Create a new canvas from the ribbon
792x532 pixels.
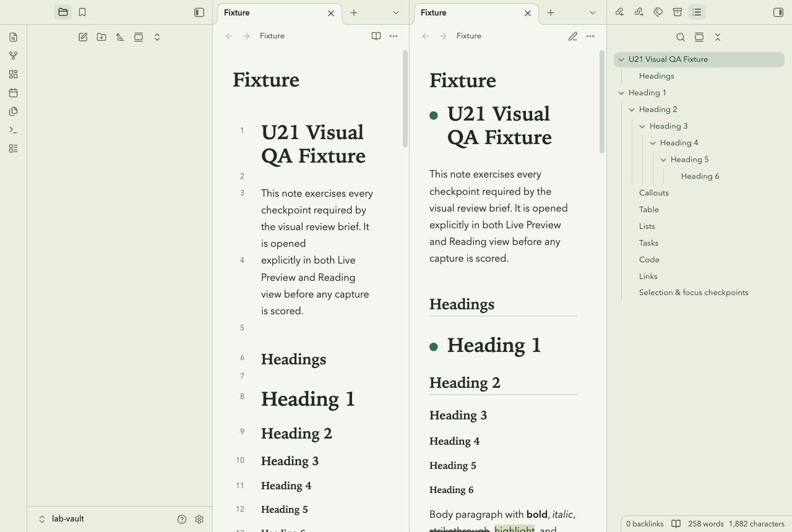click(x=14, y=74)
